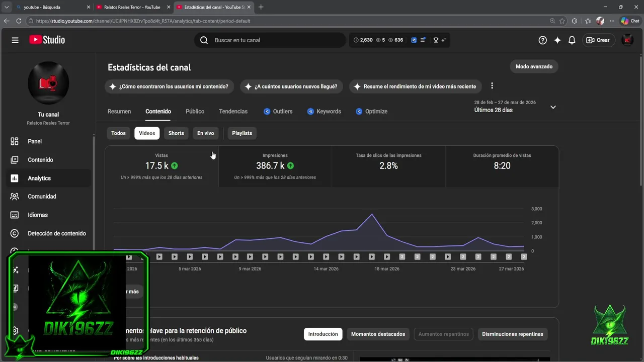The image size is (644, 362).
Task: Select the Introducción retention chip
Action: [x=323, y=334]
